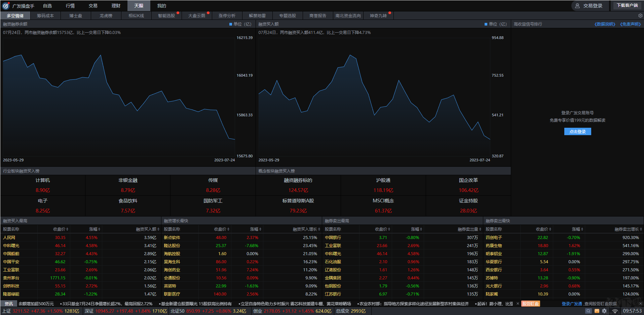Dismiss the 登录广发通 notification bar

click(640, 304)
